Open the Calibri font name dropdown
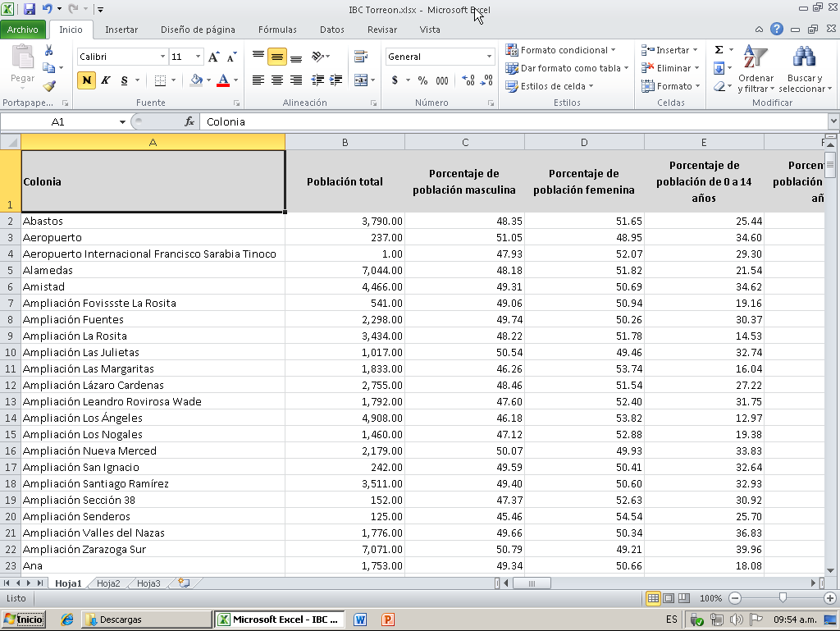This screenshot has width=840, height=631. coord(163,57)
